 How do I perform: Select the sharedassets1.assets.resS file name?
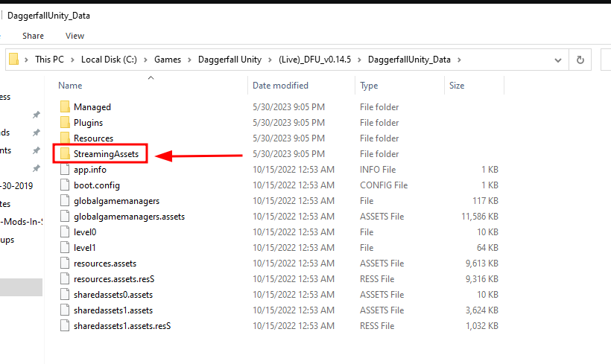pos(122,326)
